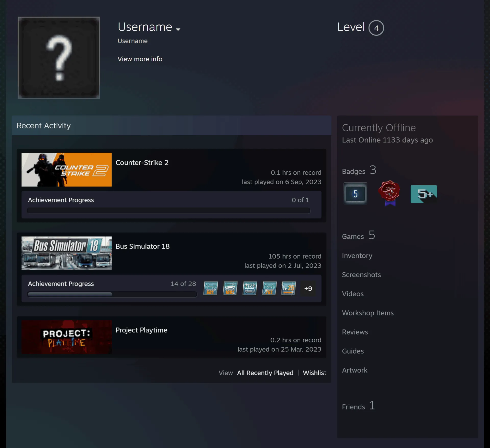This screenshot has width=490, height=448.
Task: Open the red wax seal badge
Action: pyautogui.click(x=389, y=193)
